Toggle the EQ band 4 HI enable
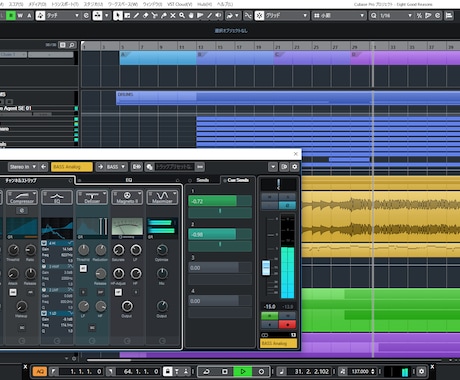The image size is (460, 380). point(44,243)
